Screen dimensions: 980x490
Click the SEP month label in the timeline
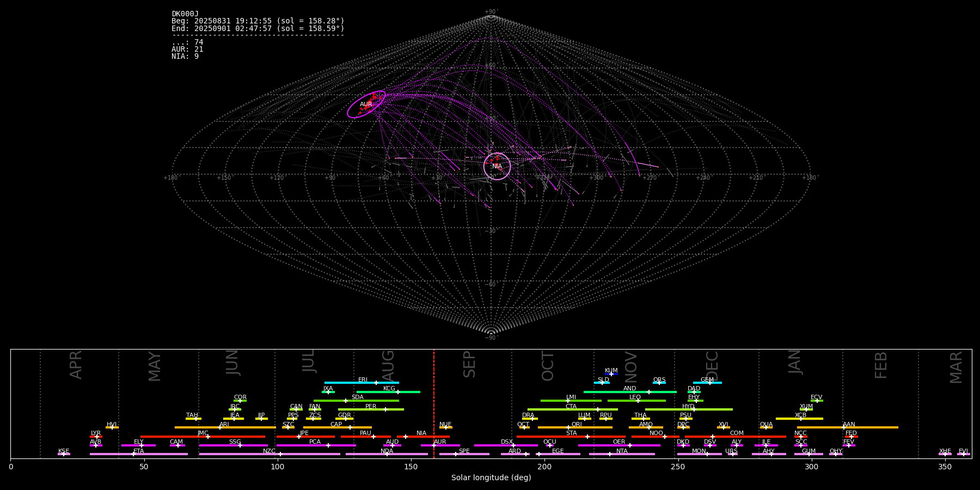(x=469, y=364)
